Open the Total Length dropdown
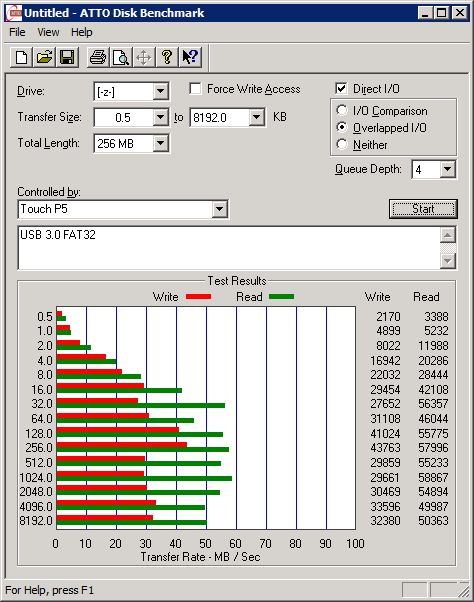474x602 pixels. coord(160,144)
